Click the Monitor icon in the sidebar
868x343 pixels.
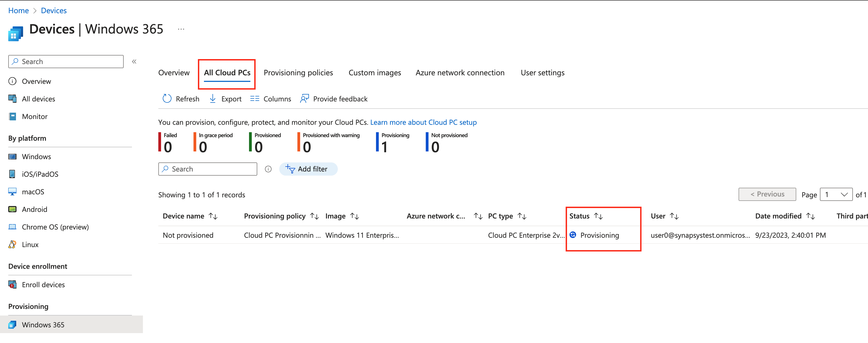pyautogui.click(x=12, y=116)
